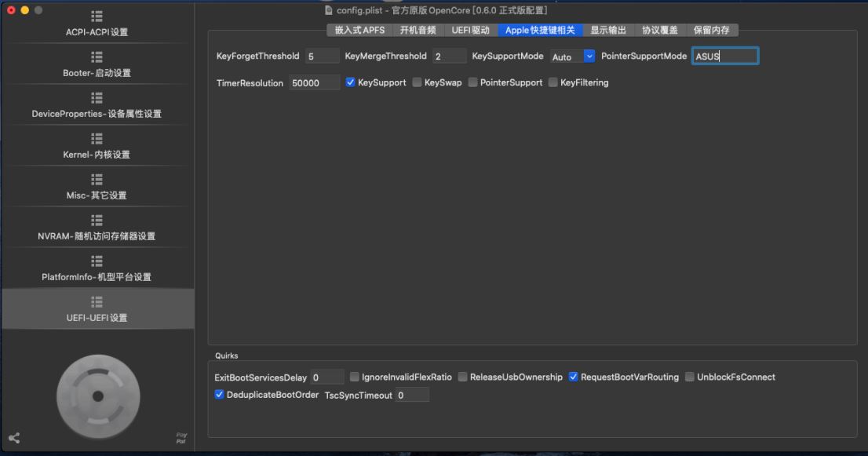Image resolution: width=868 pixels, height=456 pixels.
Task: Switch to the 协议覆盖 tab
Action: (660, 30)
